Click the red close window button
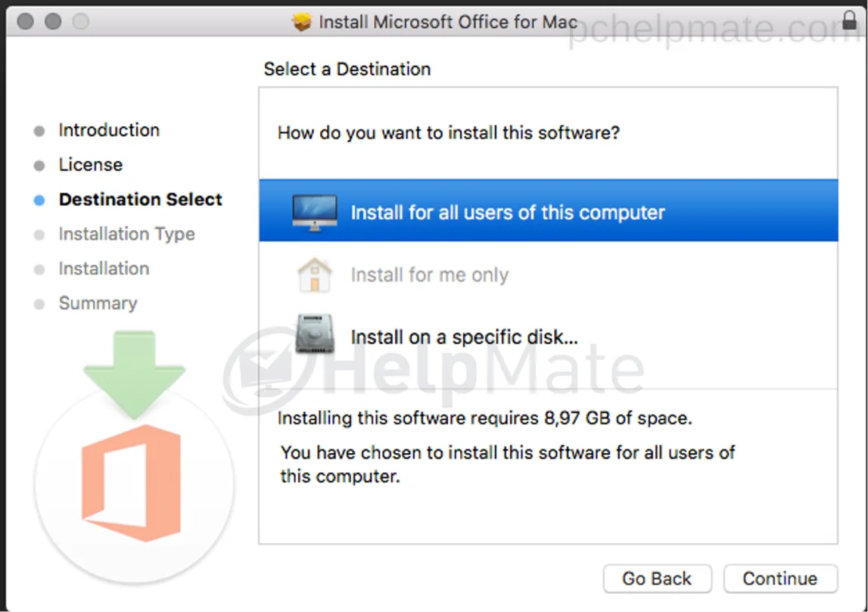Screen dimensions: 868x612 coord(26,22)
